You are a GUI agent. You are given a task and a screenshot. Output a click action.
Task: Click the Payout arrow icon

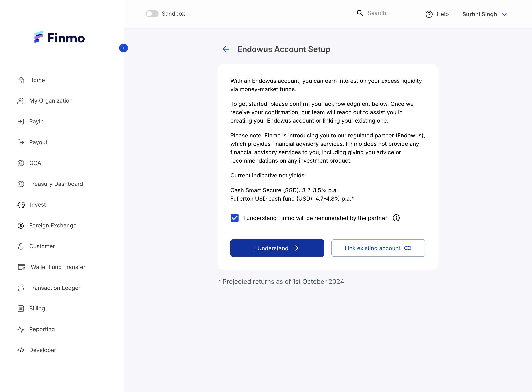21,142
